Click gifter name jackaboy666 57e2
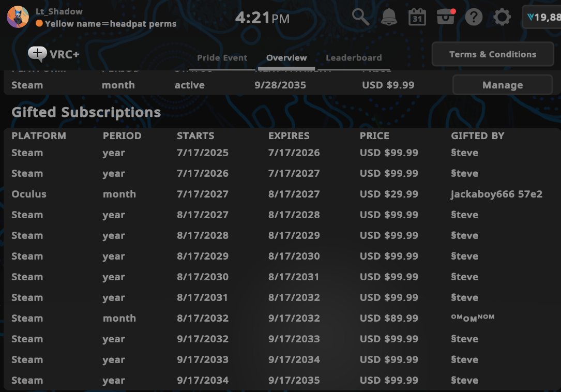 pos(496,194)
